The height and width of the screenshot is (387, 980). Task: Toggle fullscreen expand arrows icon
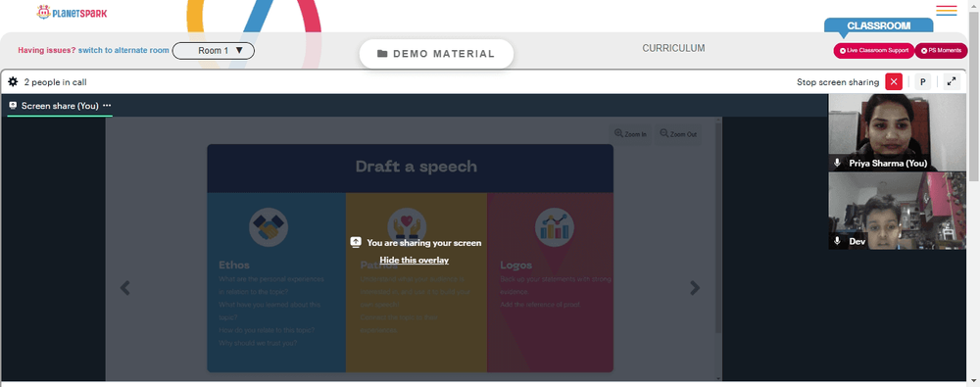952,82
